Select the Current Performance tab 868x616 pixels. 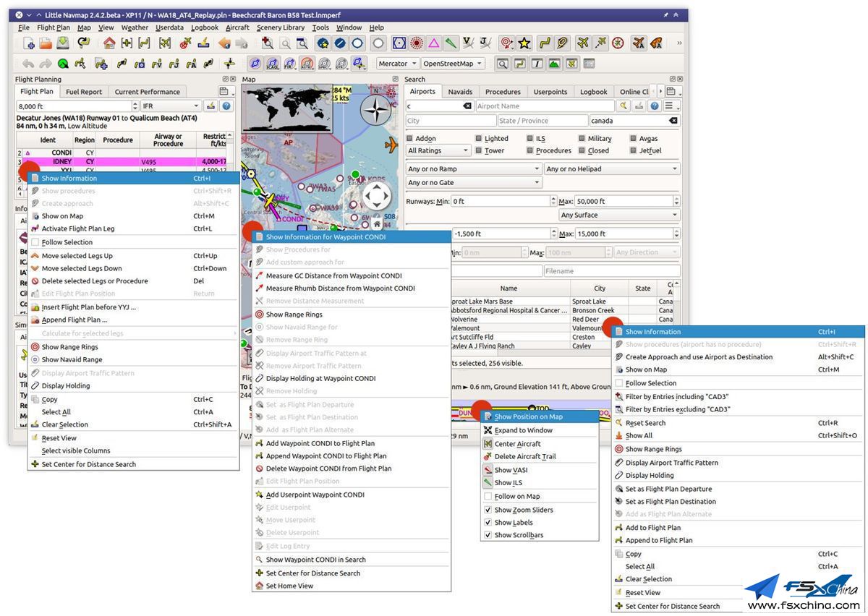(147, 92)
